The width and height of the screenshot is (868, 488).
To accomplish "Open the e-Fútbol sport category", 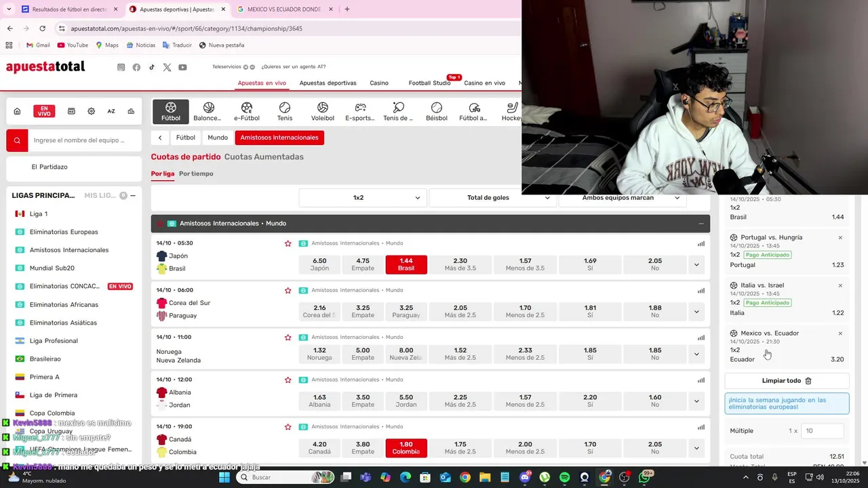I will (247, 112).
